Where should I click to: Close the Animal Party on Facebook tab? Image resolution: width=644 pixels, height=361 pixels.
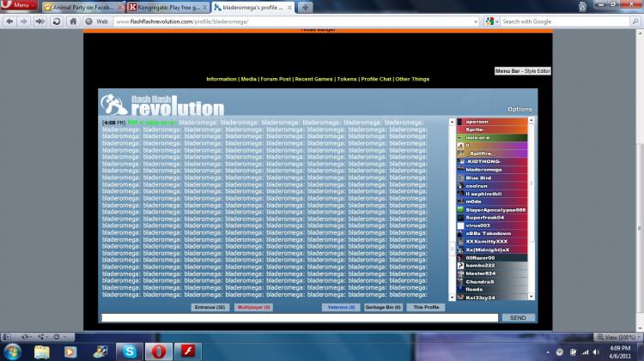120,8
